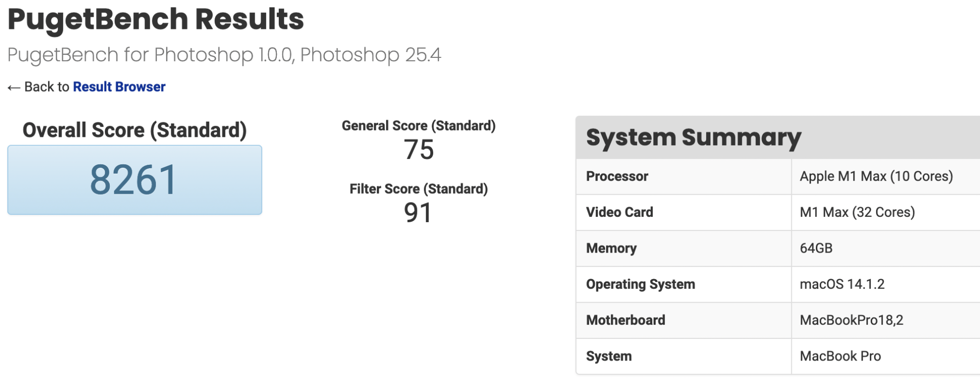Viewport: 980px width, 387px height.
Task: Click the MacBookPro18,2 motherboard value
Action: click(851, 320)
